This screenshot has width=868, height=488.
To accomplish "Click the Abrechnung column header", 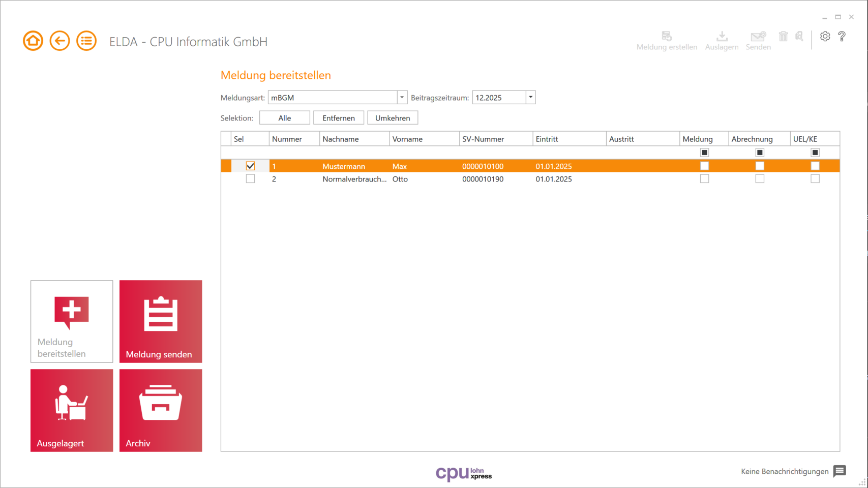I will coord(759,139).
